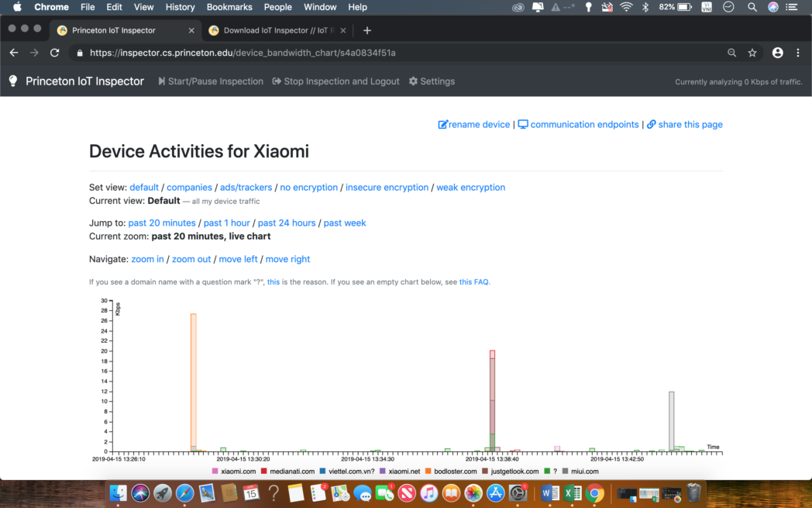Open Spotlight search from the menu bar

(752, 7)
